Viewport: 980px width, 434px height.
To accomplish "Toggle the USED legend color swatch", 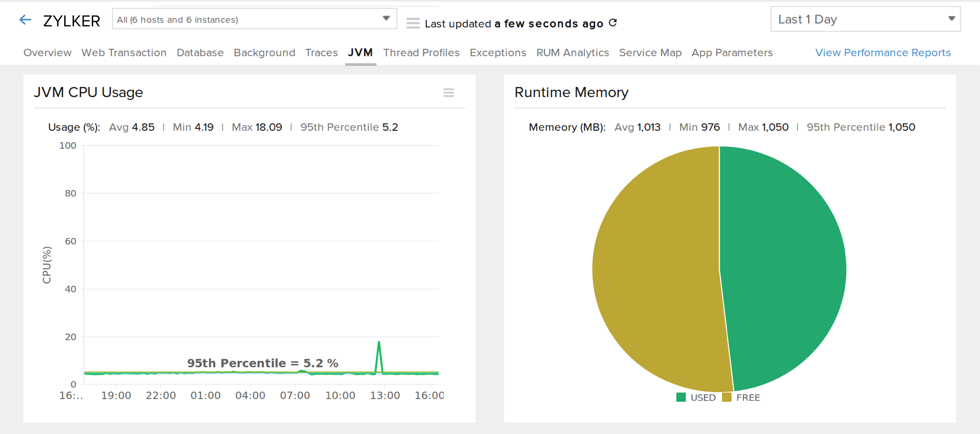I will point(681,397).
